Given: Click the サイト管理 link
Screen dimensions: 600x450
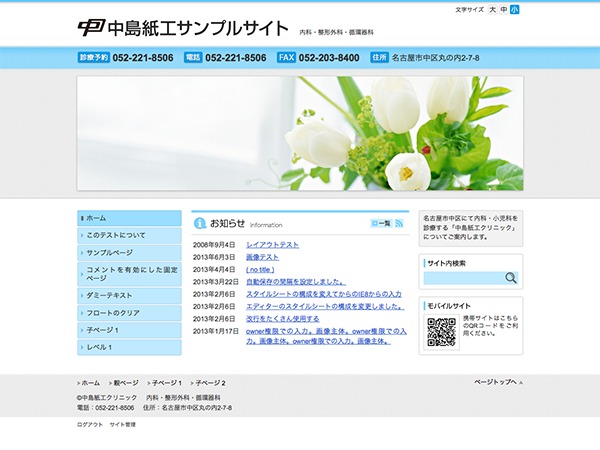Looking at the screenshot, I should pyautogui.click(x=123, y=424).
